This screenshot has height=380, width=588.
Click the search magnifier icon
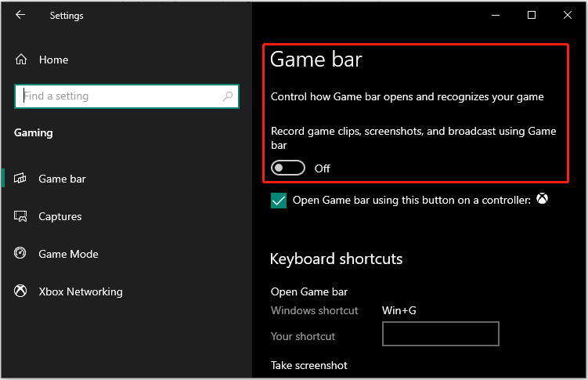228,96
